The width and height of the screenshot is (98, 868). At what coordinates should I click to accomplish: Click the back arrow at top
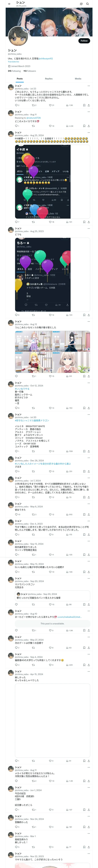point(9,4)
